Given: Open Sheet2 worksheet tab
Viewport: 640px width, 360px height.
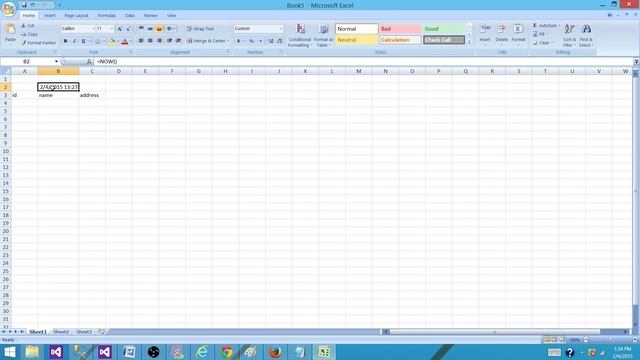Looking at the screenshot, I should 61,332.
